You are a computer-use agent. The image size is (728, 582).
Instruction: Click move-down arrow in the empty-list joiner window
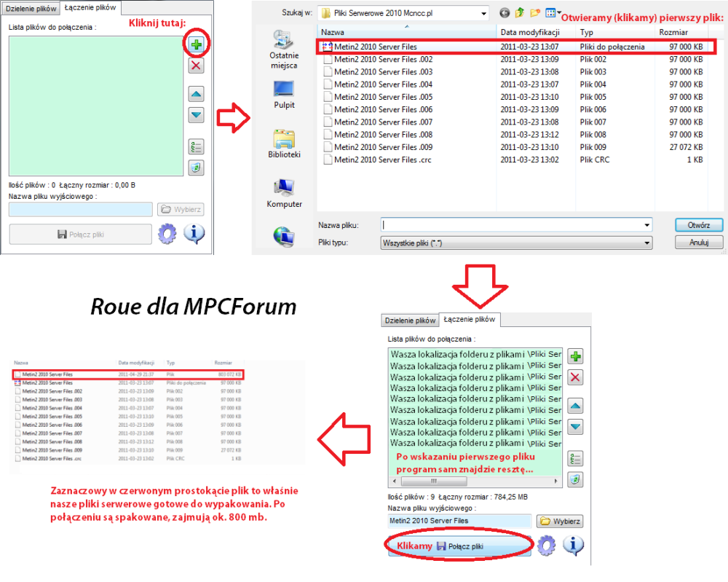pos(197,115)
